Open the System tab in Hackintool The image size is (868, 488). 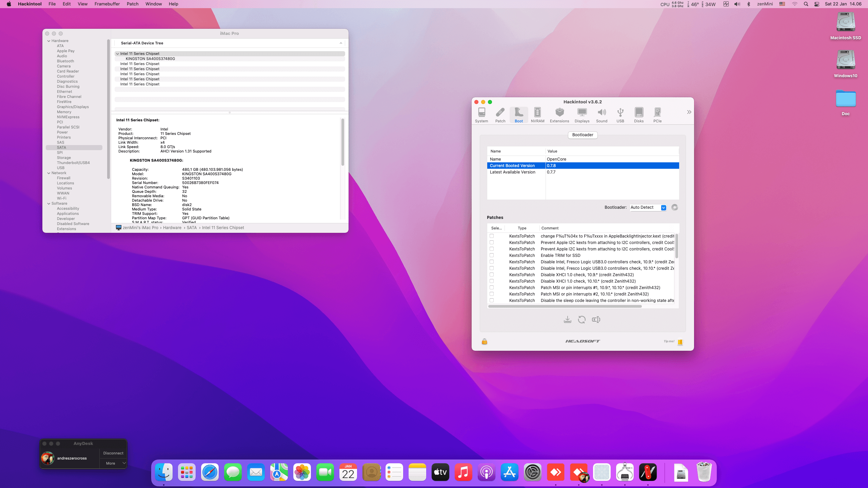click(x=481, y=115)
